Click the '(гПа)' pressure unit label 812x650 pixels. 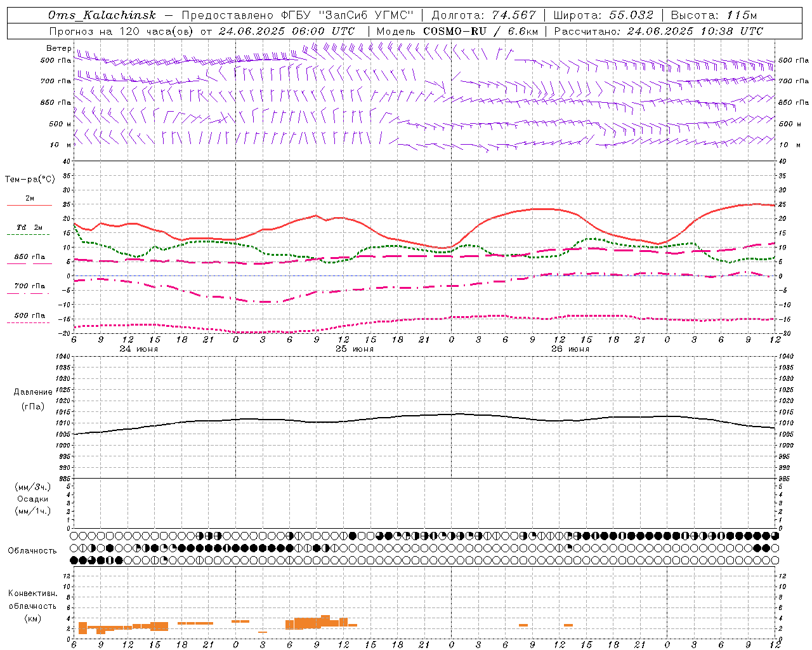pos(32,407)
